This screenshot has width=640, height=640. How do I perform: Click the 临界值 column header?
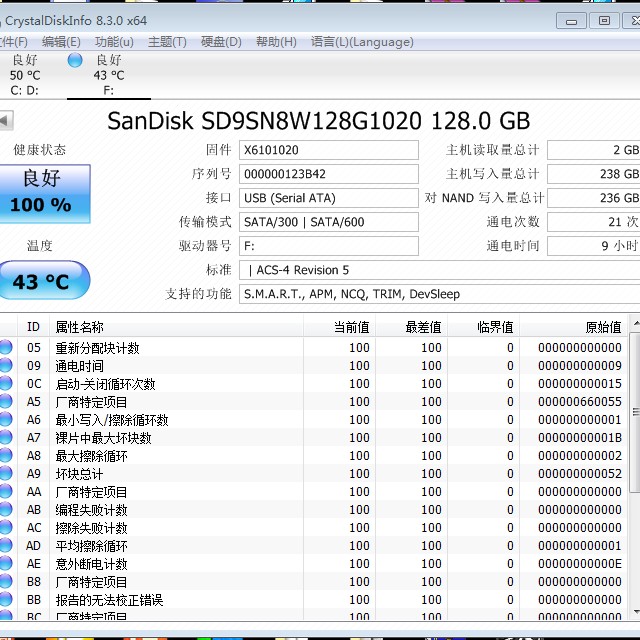483,327
